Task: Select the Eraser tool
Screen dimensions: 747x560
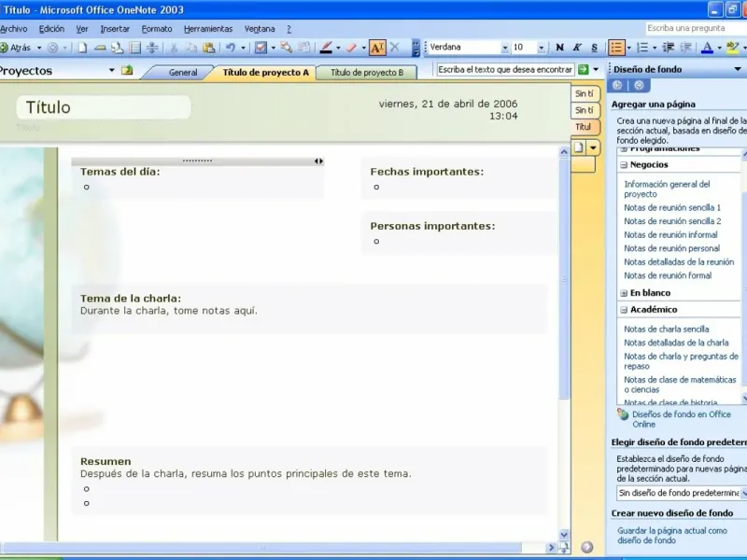Action: click(352, 48)
